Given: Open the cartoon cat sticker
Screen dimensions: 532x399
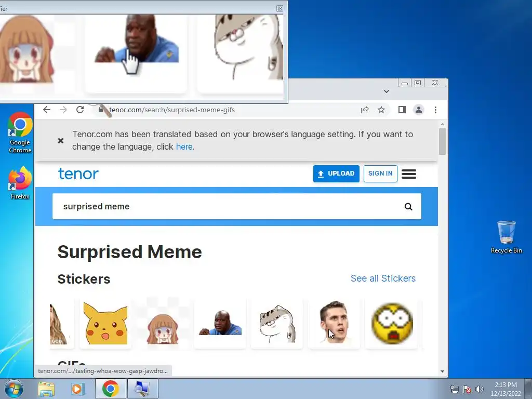Looking at the screenshot, I should (277, 323).
